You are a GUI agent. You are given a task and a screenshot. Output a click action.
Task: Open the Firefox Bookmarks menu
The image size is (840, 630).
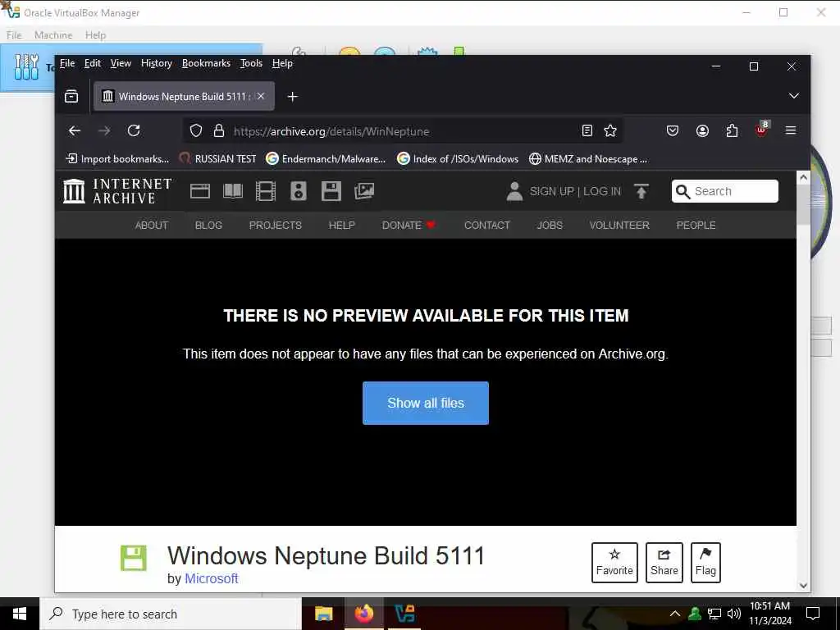click(x=206, y=63)
